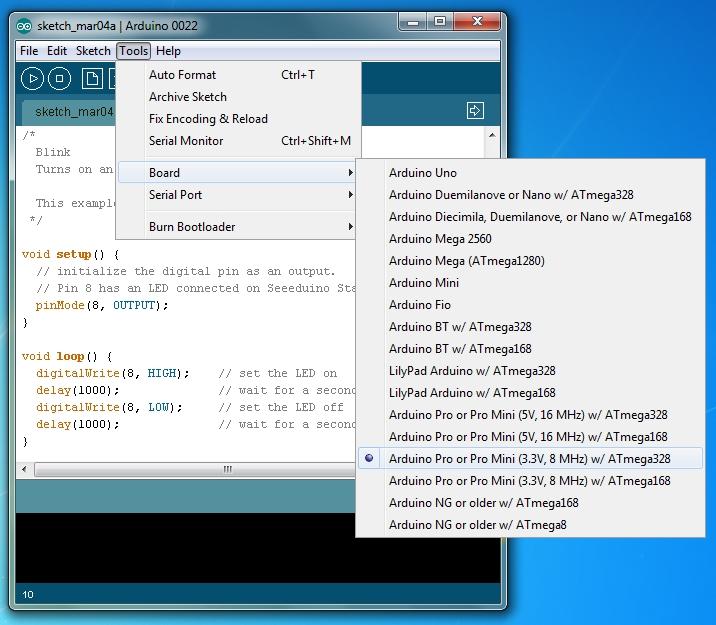Click on "void loop() {" code line

(67, 356)
